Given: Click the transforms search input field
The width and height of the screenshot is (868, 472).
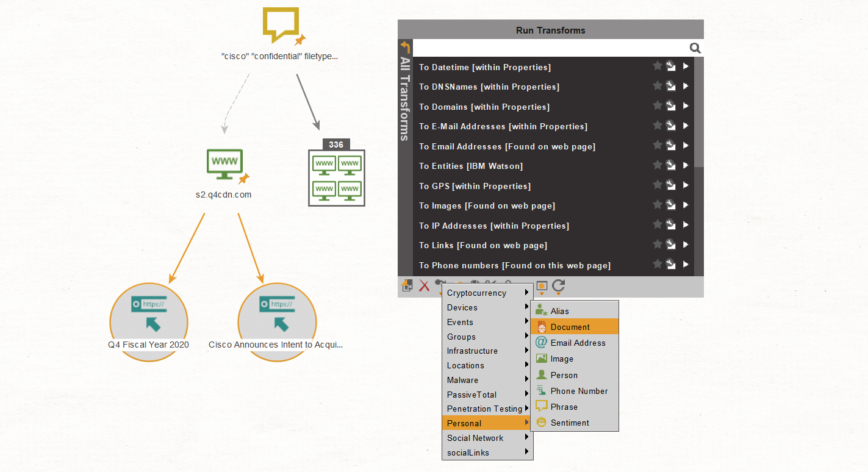Looking at the screenshot, I should (551, 48).
